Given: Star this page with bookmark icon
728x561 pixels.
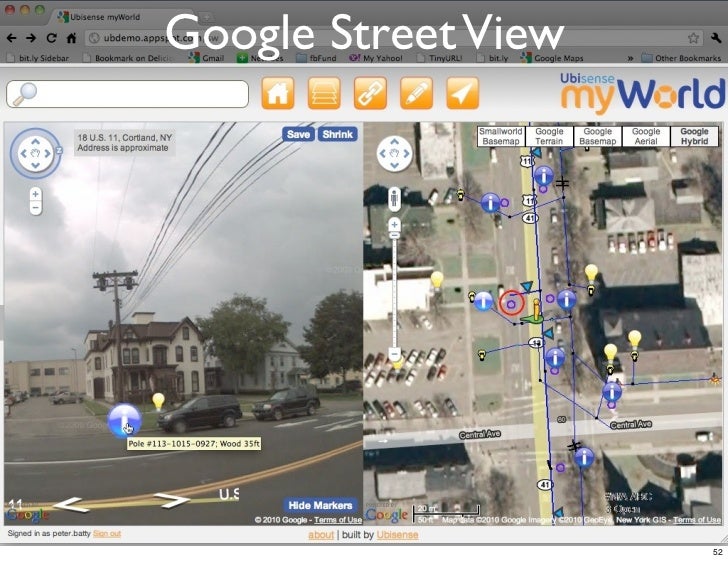Looking at the screenshot, I should (693, 38).
